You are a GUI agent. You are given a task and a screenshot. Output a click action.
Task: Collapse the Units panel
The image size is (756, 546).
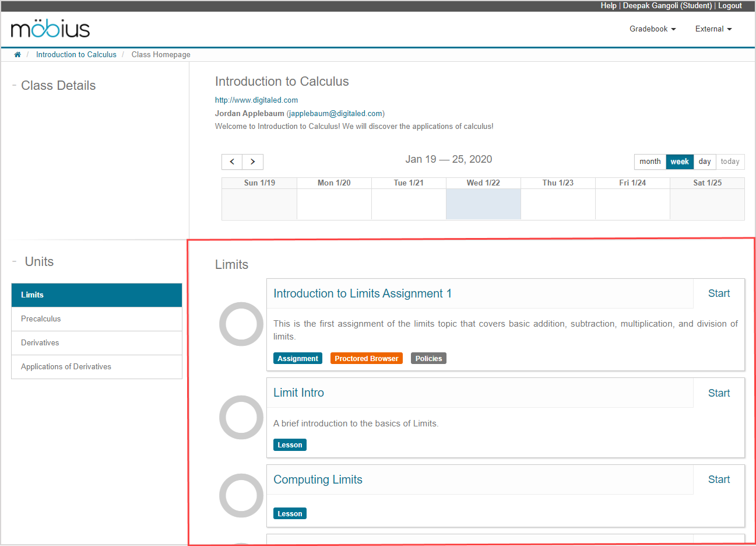click(x=14, y=261)
